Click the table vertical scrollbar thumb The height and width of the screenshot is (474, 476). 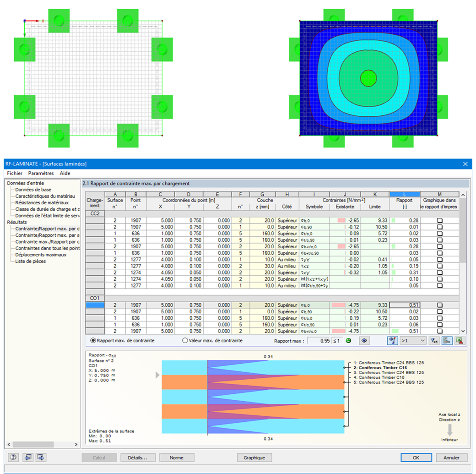(463, 231)
